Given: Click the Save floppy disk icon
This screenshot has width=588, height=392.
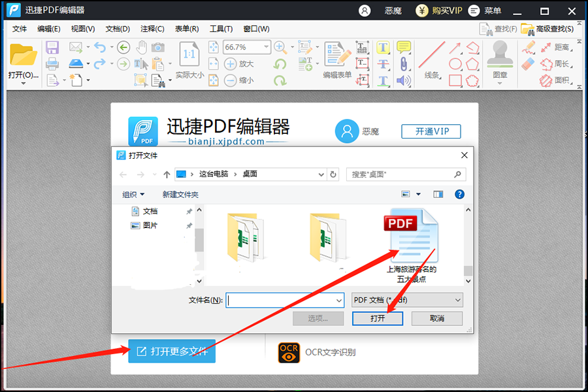Looking at the screenshot, I should pyautogui.click(x=52, y=48).
